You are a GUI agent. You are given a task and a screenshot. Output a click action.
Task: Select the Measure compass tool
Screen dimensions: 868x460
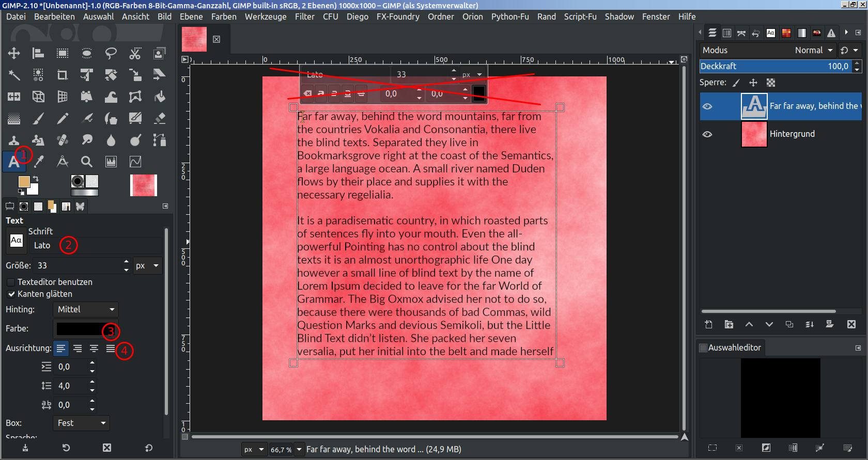(x=63, y=162)
